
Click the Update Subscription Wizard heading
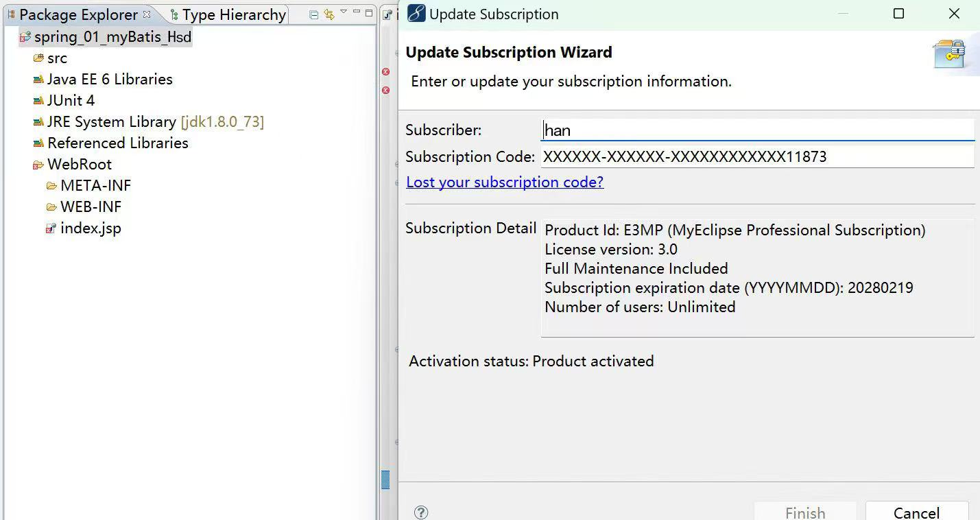(509, 52)
